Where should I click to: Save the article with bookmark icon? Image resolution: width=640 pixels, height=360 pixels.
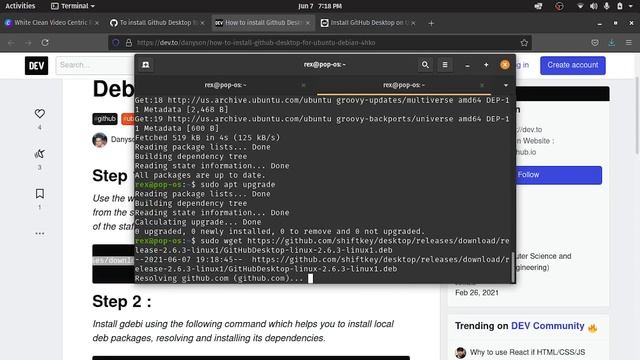(40, 193)
